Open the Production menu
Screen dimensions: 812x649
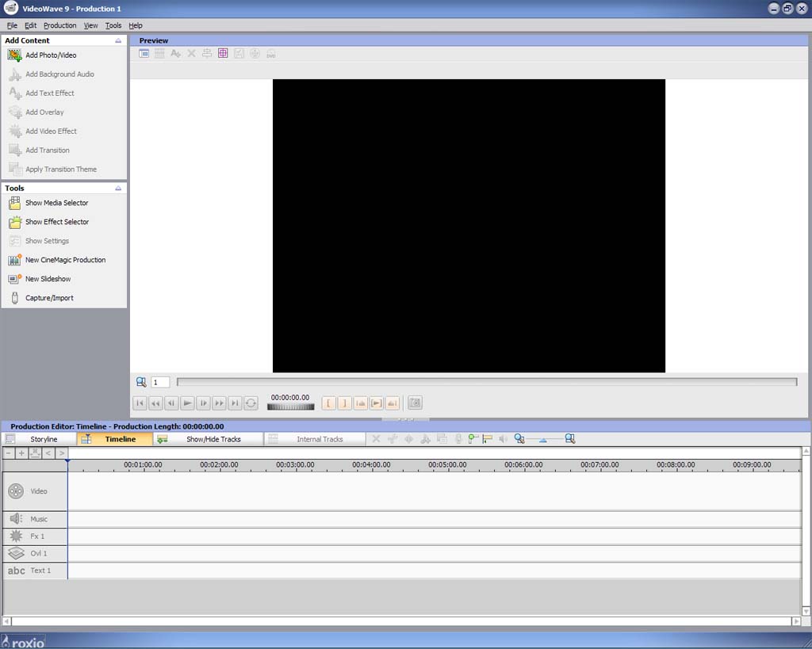click(x=59, y=25)
